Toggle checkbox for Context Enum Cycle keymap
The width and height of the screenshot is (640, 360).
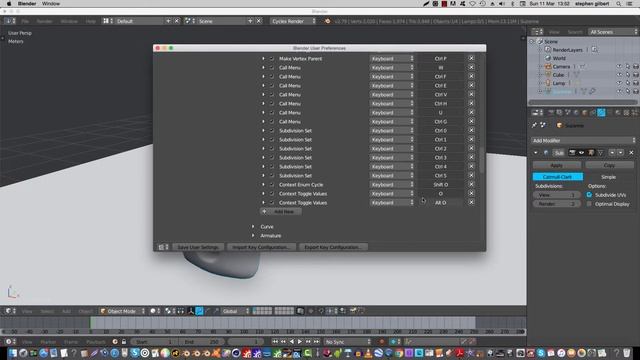point(272,184)
